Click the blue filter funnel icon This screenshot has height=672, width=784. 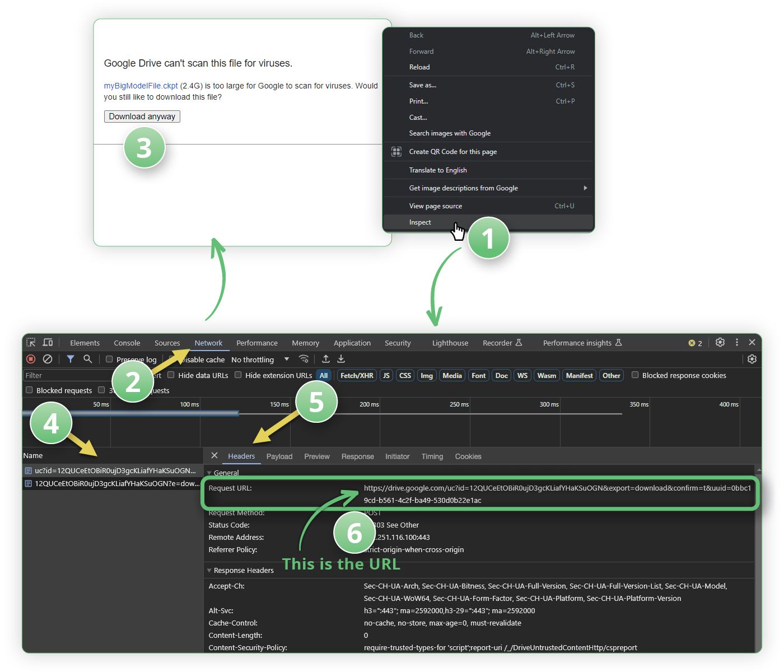[x=71, y=359]
